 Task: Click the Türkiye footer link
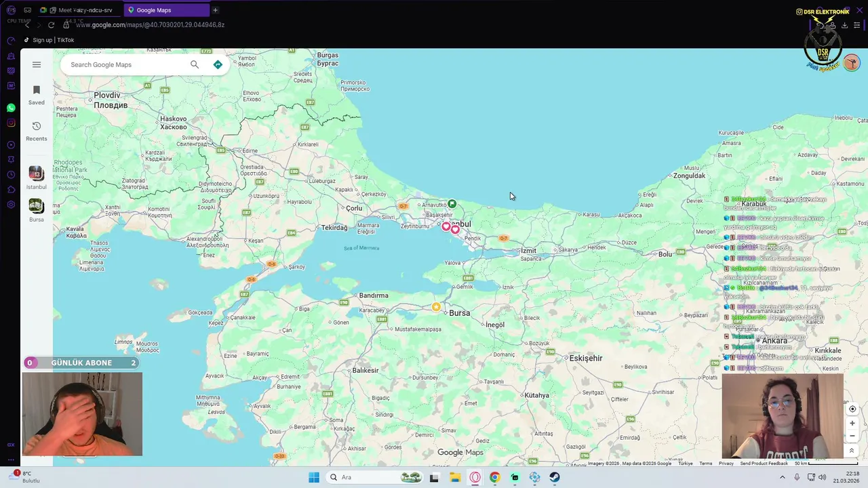686,464
